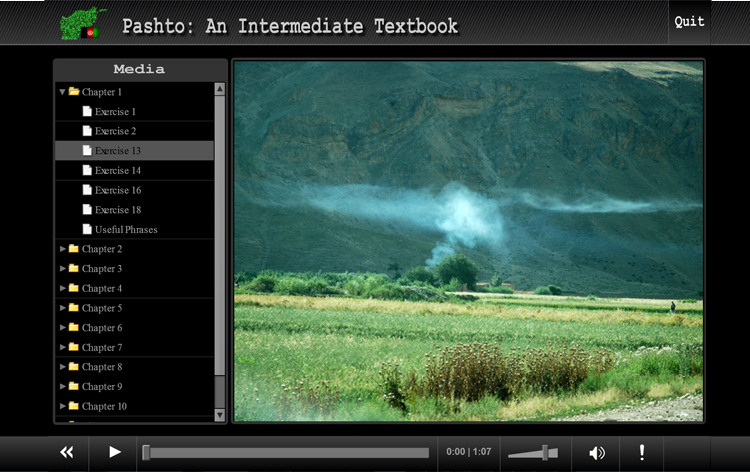Open the Useful Phrases item
Viewport: 750px width, 472px height.
(134, 229)
